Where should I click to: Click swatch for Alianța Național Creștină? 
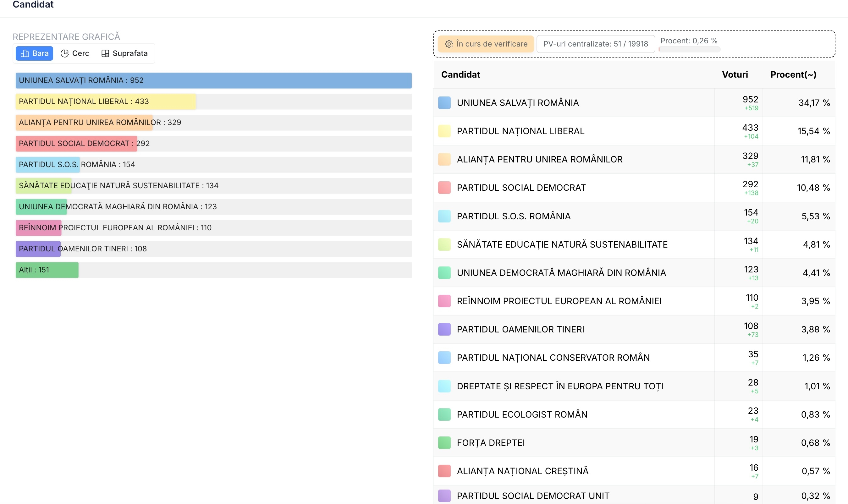tap(444, 471)
